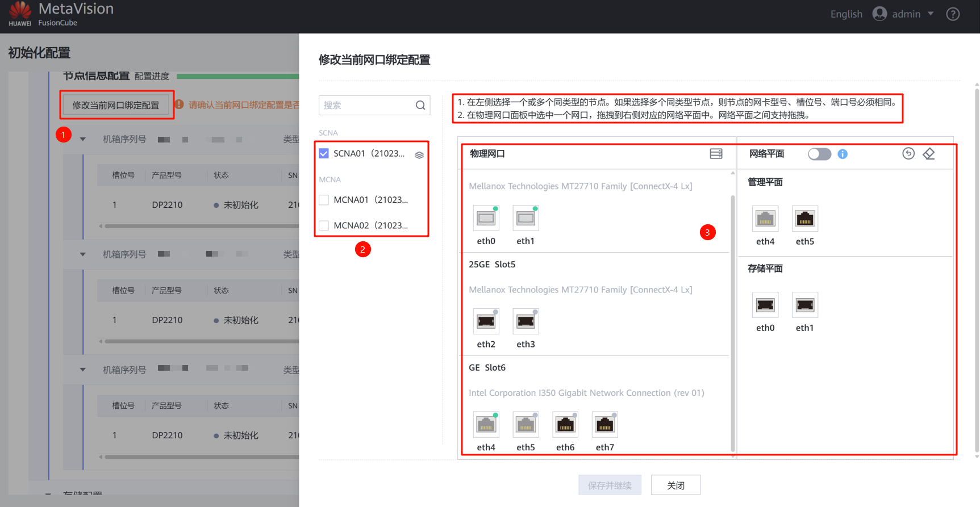Collapse the third 机箱序列号 chassis row
The image size is (980, 507).
[83, 370]
